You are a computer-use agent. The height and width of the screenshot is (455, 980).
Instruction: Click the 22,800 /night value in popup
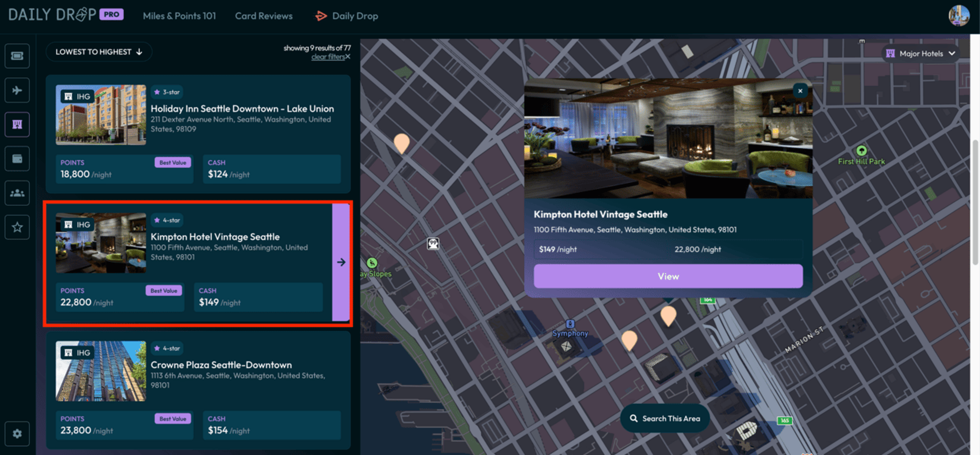(698, 249)
